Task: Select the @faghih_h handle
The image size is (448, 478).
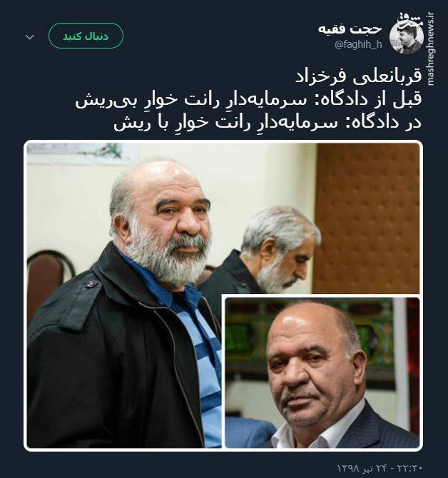Action: (358, 45)
